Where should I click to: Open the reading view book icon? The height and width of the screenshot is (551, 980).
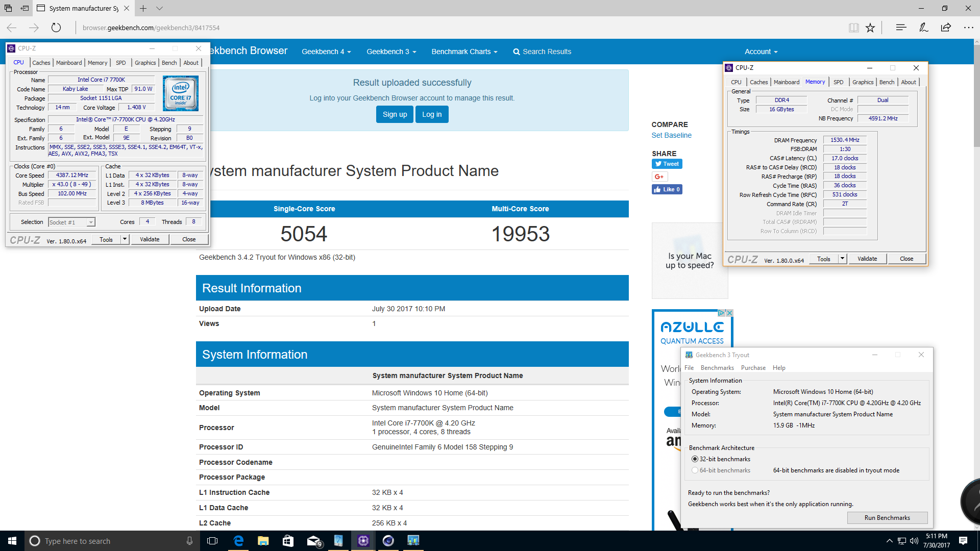(853, 28)
